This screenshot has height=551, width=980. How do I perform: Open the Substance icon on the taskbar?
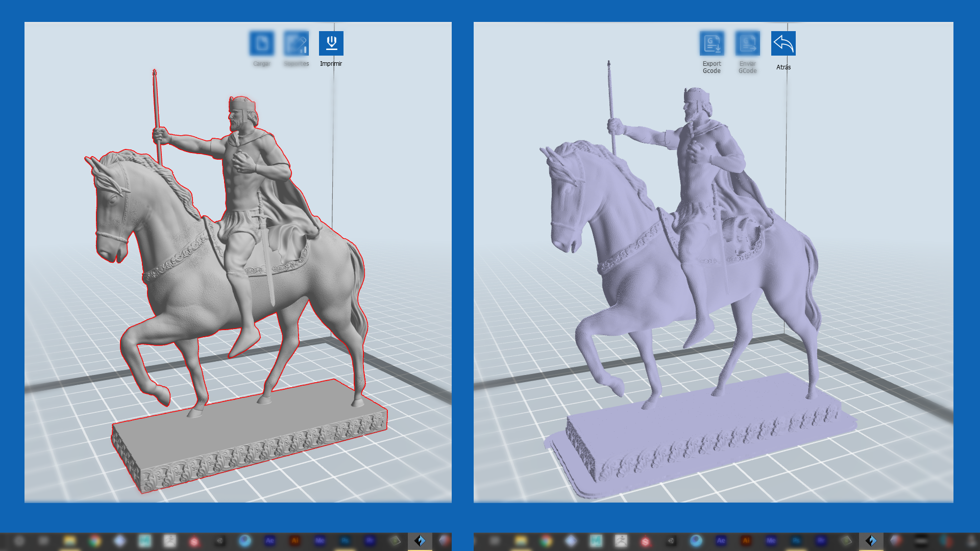(194, 540)
